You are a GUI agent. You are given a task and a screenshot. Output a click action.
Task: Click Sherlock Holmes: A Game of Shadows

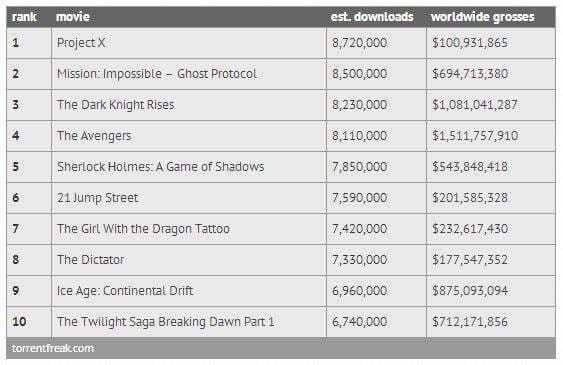click(x=160, y=167)
